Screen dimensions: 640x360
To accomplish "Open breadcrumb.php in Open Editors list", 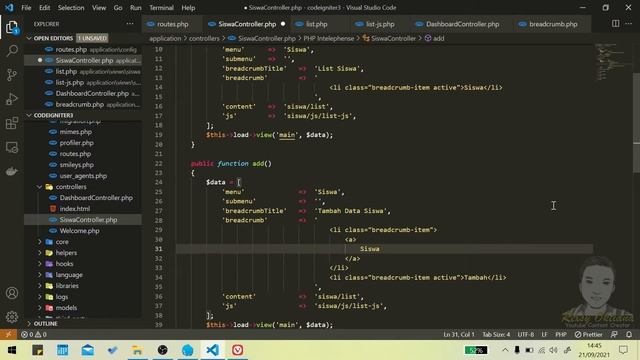I will pyautogui.click(x=83, y=104).
